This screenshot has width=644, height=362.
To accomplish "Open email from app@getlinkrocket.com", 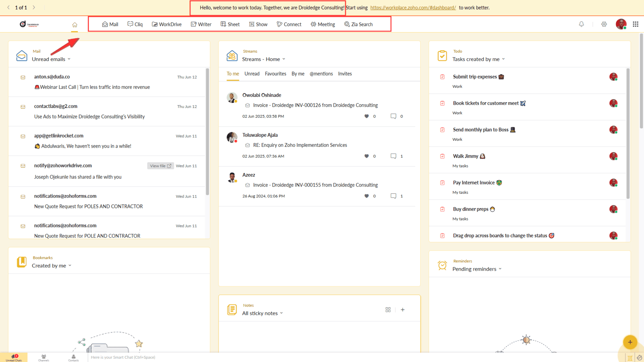I will pos(107,141).
